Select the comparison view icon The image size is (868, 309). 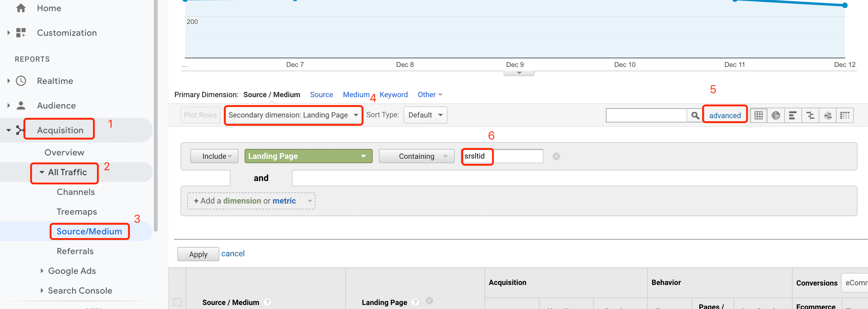[810, 115]
